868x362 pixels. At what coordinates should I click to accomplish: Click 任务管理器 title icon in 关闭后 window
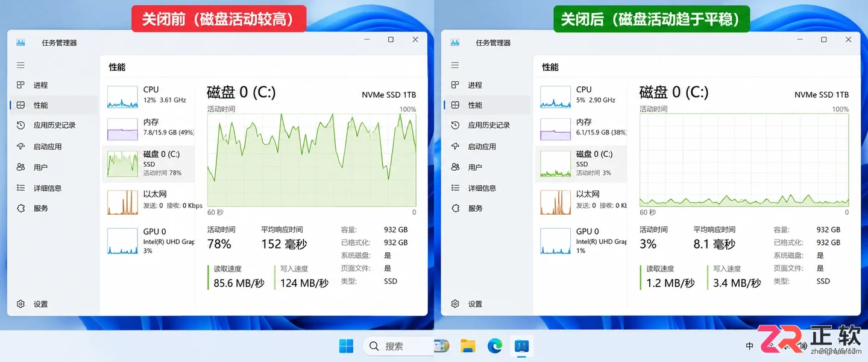pyautogui.click(x=455, y=43)
